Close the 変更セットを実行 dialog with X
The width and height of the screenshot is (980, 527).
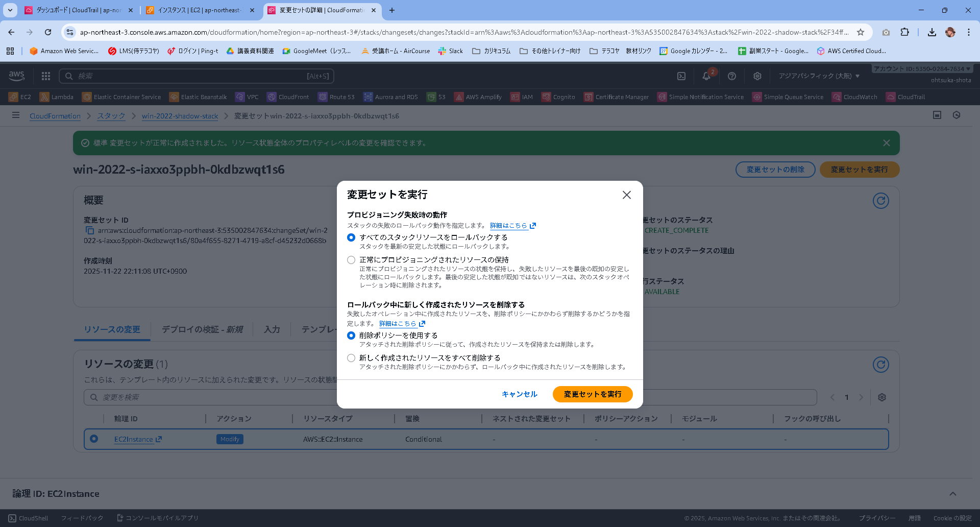click(627, 195)
